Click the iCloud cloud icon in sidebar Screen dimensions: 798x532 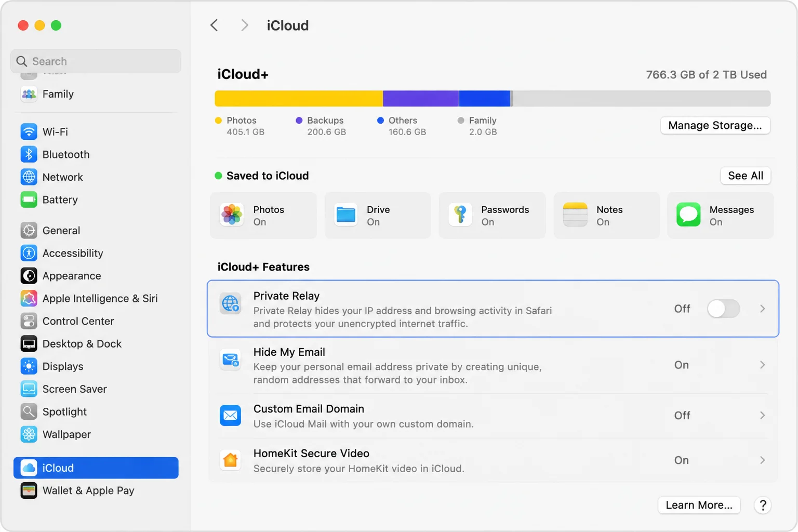pos(29,468)
